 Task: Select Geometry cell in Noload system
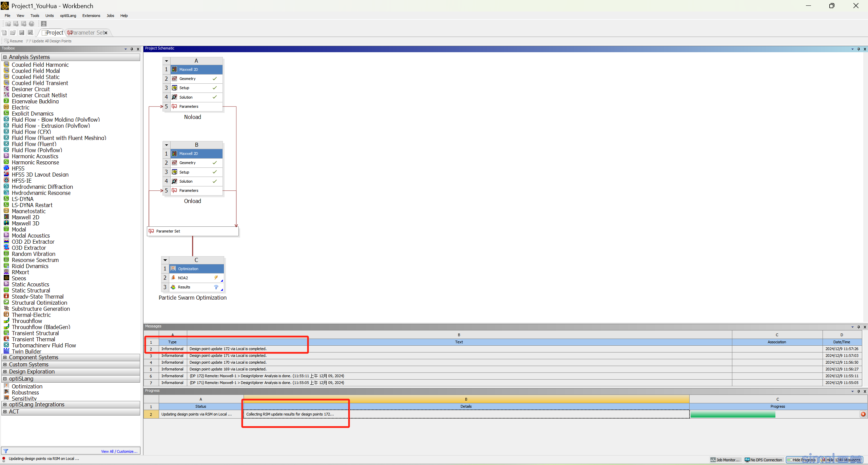tap(196, 79)
